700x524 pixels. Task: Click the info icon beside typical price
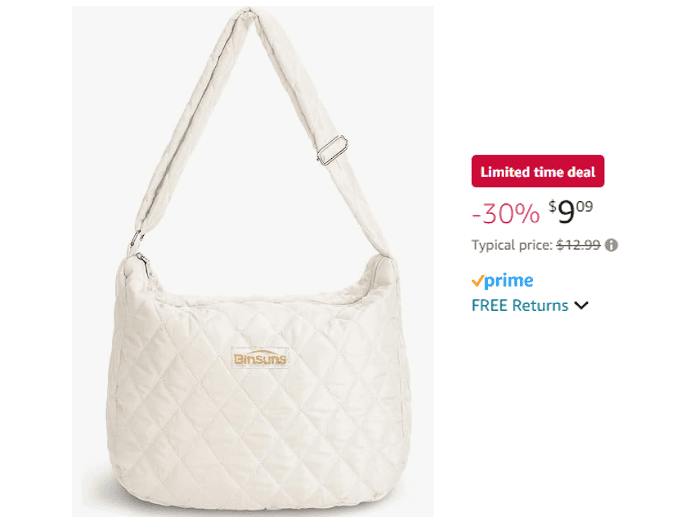click(x=611, y=244)
